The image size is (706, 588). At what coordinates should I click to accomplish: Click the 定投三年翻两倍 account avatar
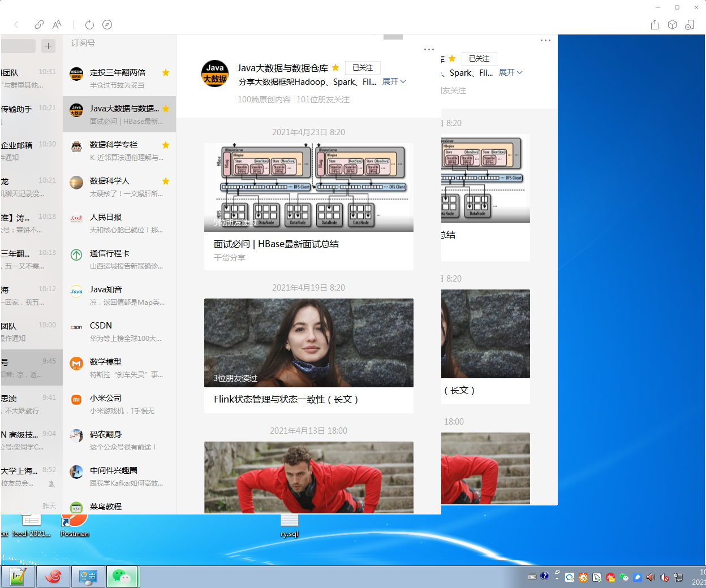tap(76, 73)
